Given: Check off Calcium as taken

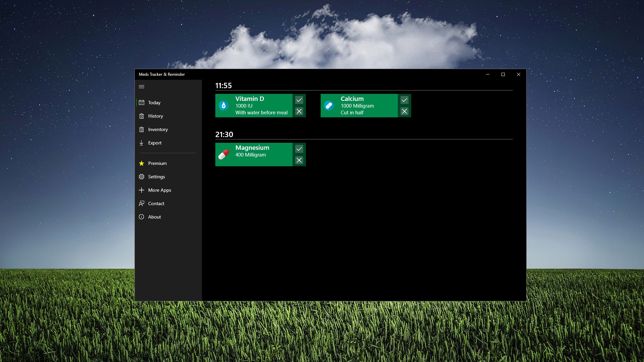Looking at the screenshot, I should click(405, 100).
